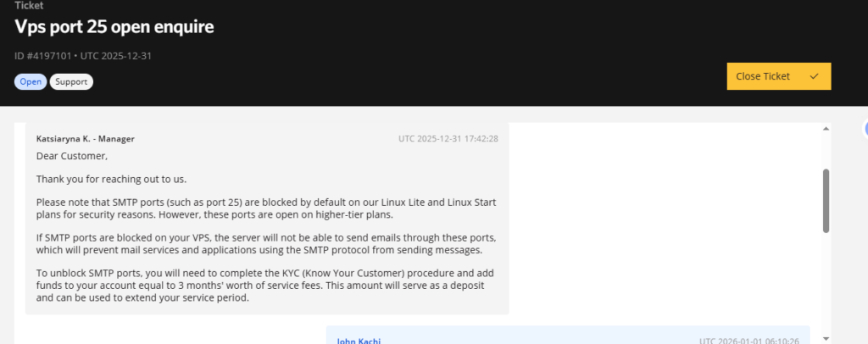Click sender name Katsiaryna K. - Manager

pos(85,138)
